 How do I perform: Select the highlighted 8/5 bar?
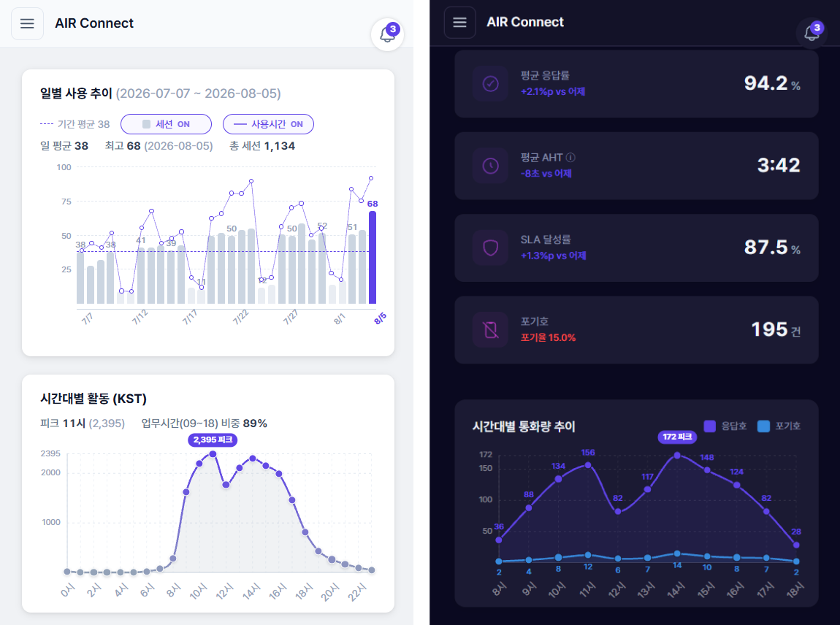(x=373, y=258)
